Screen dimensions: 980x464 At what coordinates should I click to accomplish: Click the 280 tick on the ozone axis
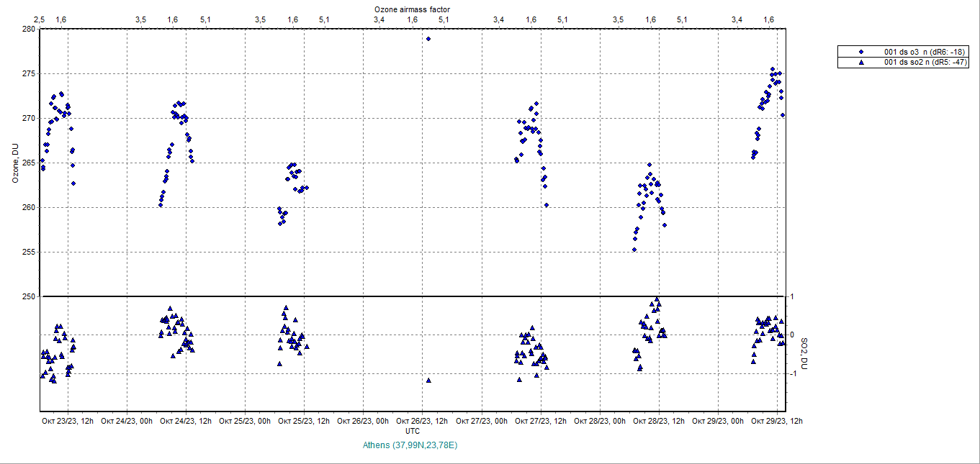pos(29,29)
